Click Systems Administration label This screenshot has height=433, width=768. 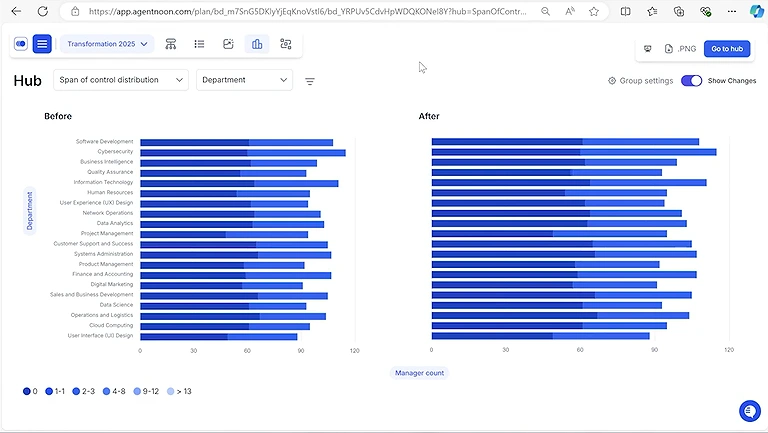coord(103,254)
